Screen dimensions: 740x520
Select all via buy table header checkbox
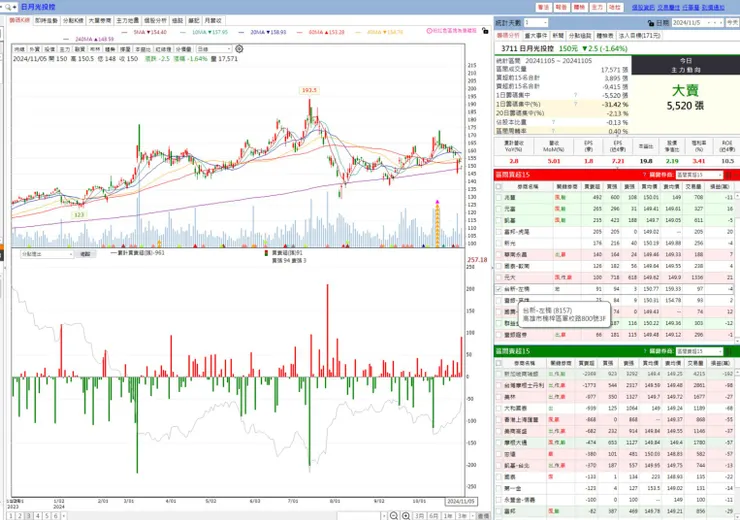499,186
